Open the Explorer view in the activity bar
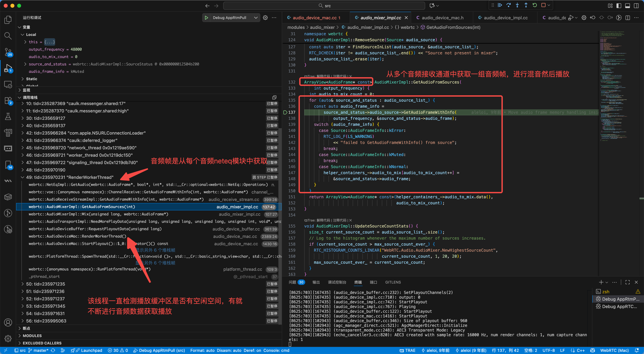The width and height of the screenshot is (644, 354). pyautogui.click(x=8, y=19)
